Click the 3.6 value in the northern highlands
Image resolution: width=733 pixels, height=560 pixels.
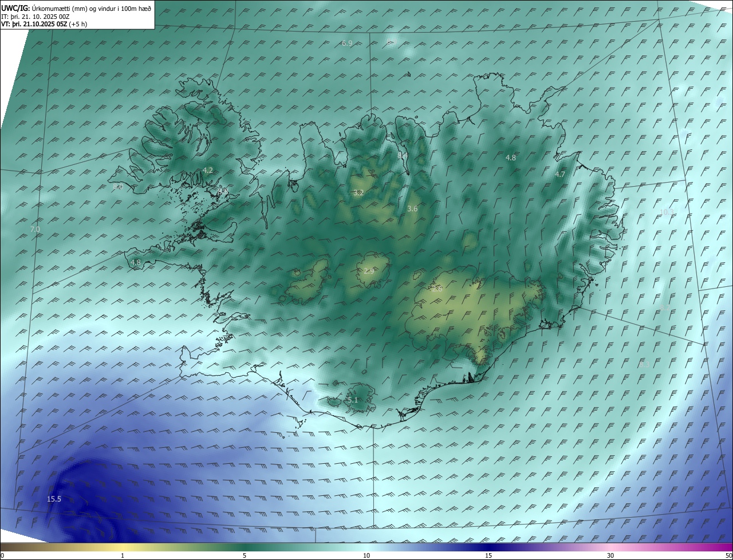pos(412,209)
